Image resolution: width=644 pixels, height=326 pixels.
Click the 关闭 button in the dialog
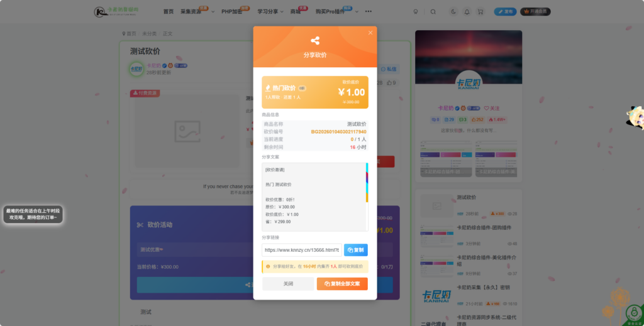(x=288, y=284)
